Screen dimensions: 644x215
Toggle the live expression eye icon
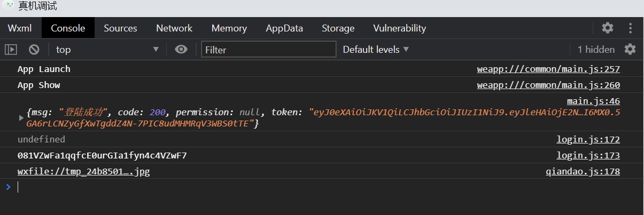181,50
